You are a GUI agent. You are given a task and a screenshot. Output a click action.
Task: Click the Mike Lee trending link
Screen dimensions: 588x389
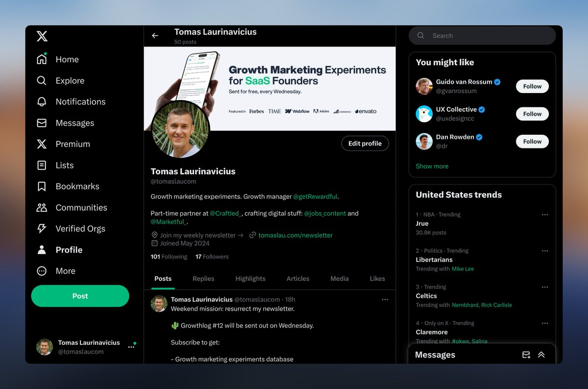[x=463, y=268]
